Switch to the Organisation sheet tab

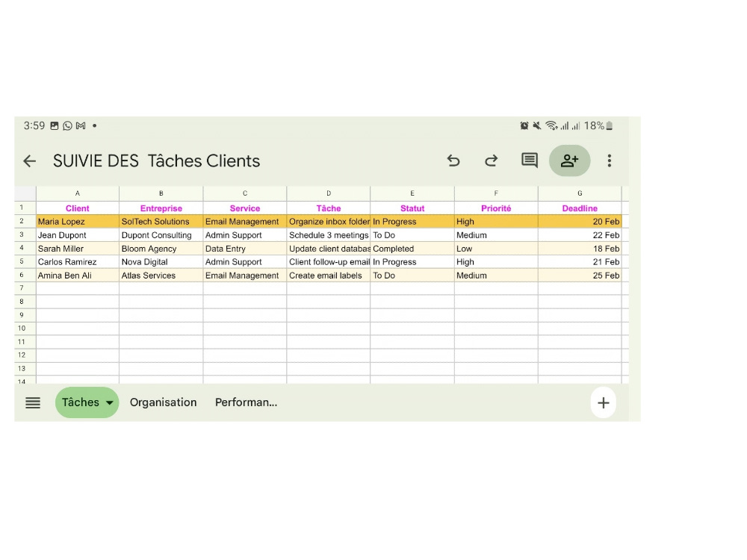pyautogui.click(x=164, y=402)
